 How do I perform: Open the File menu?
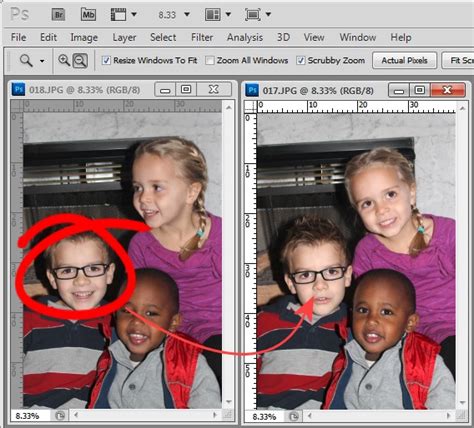pos(19,37)
